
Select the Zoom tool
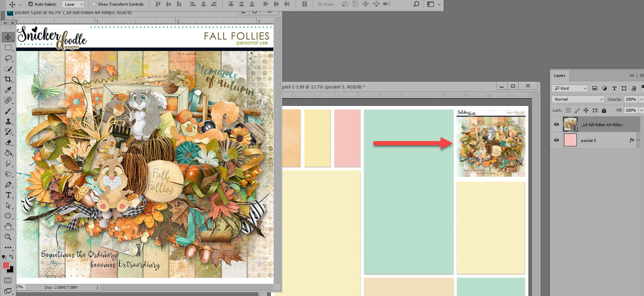8,237
